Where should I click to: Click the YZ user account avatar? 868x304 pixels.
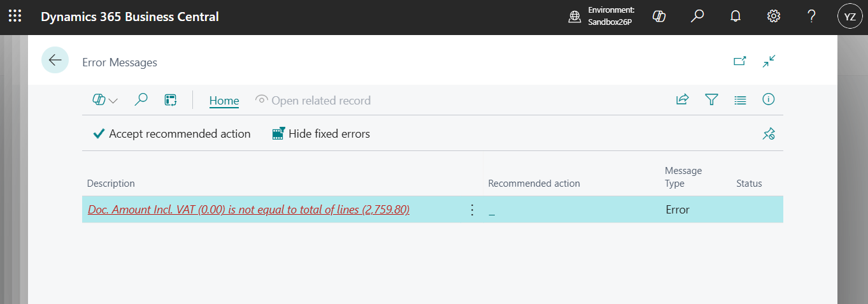coord(850,17)
